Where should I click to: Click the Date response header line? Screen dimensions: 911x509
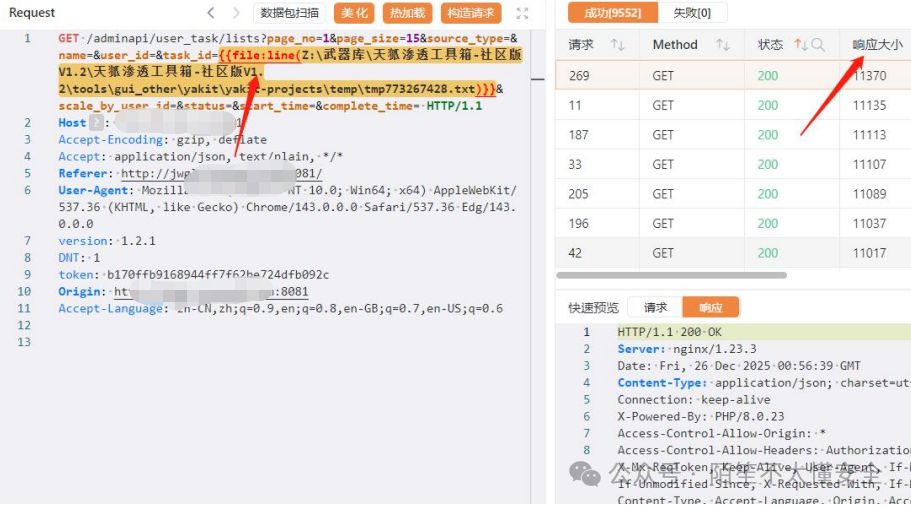coord(739,365)
